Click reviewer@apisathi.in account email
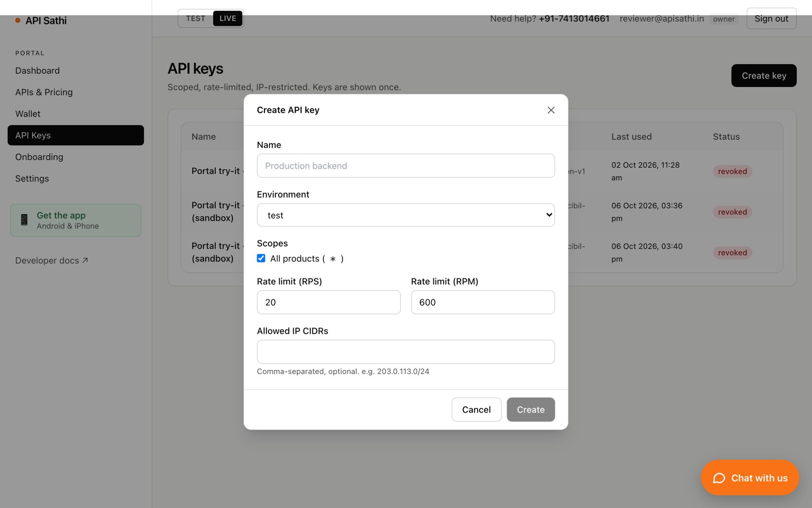The width and height of the screenshot is (812, 508). [x=662, y=19]
